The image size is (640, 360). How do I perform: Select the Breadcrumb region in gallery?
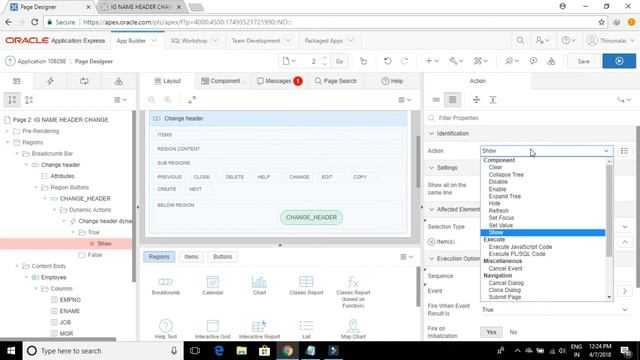pyautogui.click(x=166, y=286)
